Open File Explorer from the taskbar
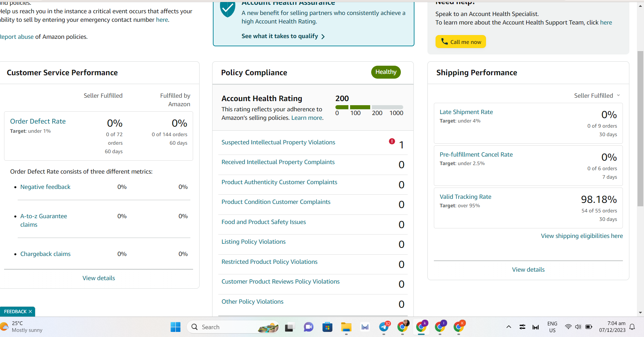This screenshot has height=337, width=644. [346, 327]
